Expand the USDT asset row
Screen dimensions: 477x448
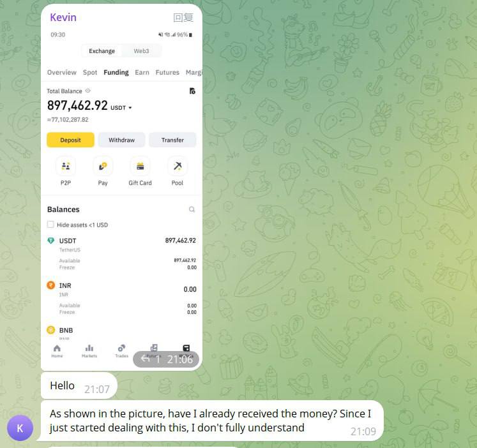121,253
